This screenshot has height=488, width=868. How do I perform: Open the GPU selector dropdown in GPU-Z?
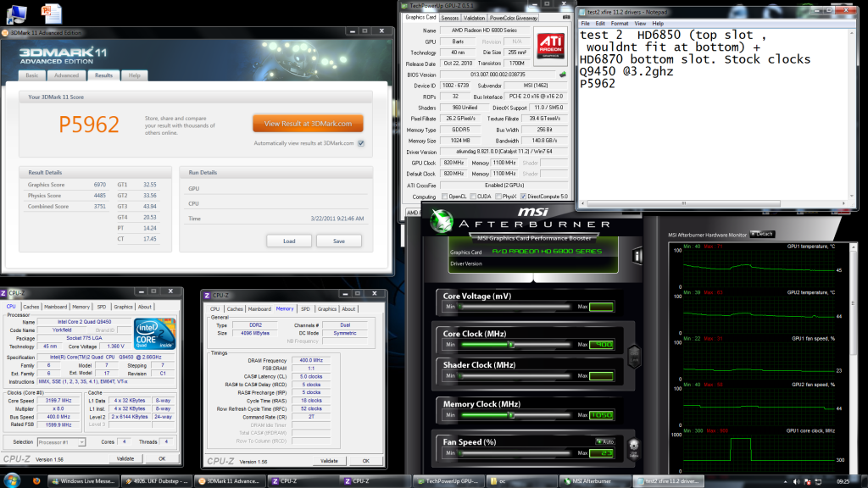tap(413, 213)
